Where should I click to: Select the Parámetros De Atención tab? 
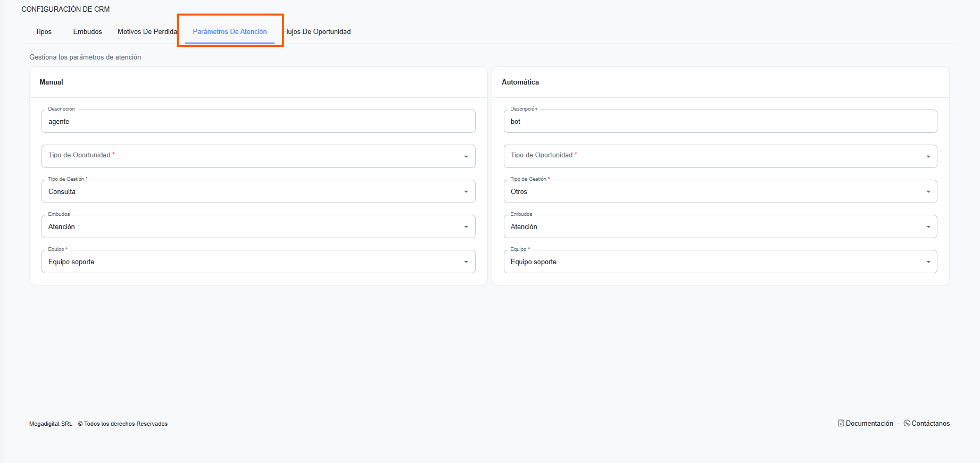click(230, 32)
